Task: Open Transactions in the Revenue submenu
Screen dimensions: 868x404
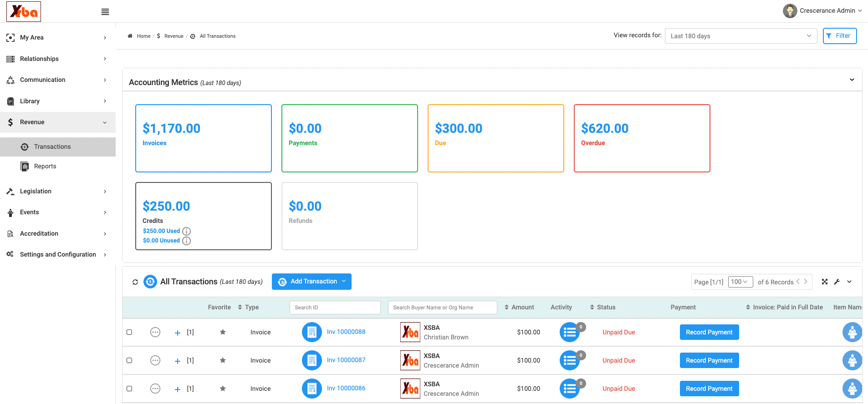Action: (x=58, y=146)
